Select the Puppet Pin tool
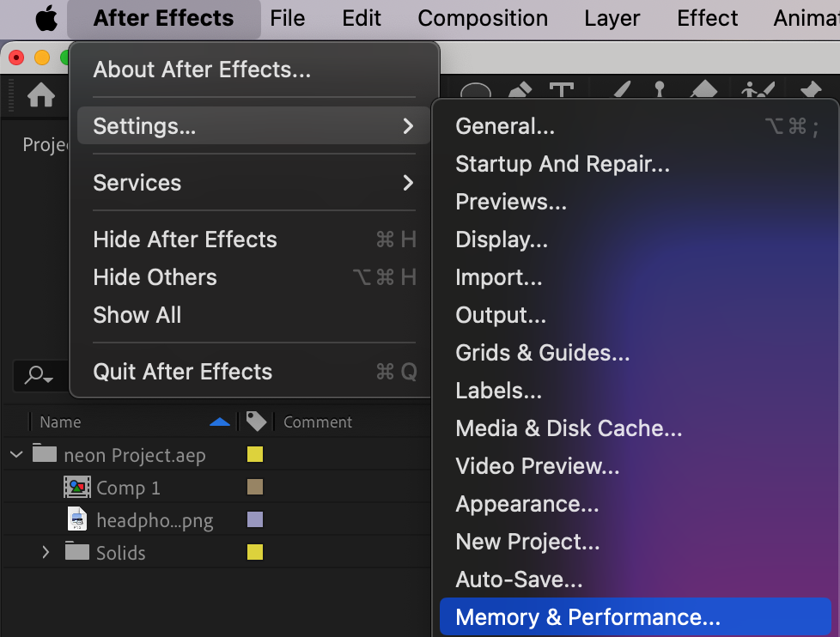Image resolution: width=840 pixels, height=637 pixels. click(x=811, y=89)
